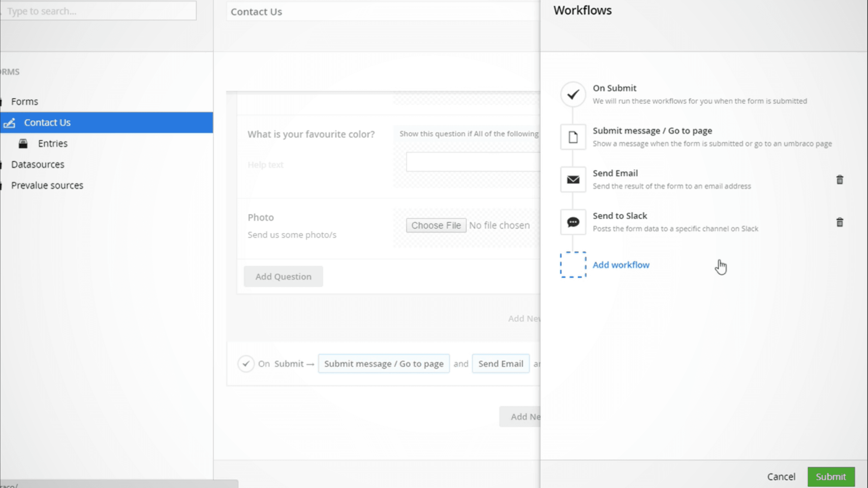The image size is (868, 488).
Task: Open Submit message / Go to page workflow title
Action: coord(652,131)
